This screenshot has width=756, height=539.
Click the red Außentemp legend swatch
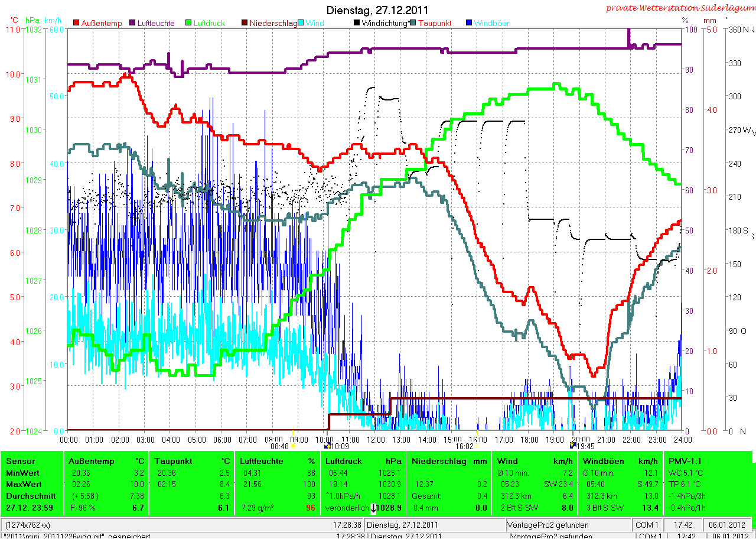pos(76,23)
